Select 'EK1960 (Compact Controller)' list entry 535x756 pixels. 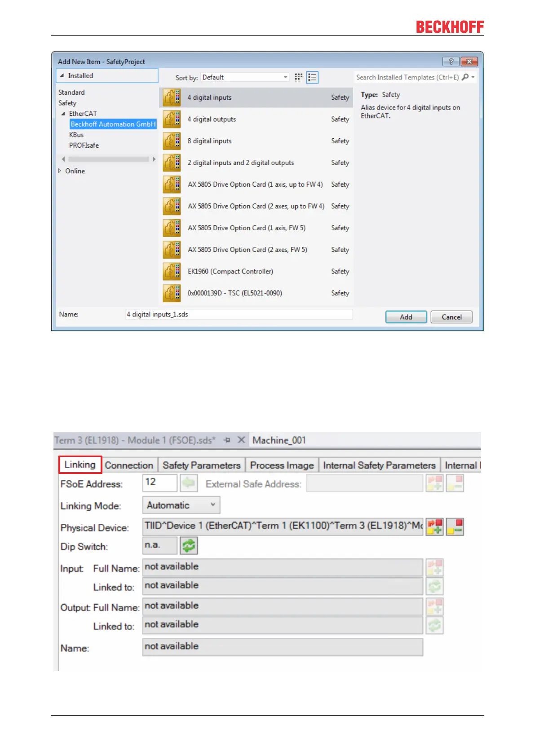(x=256, y=272)
